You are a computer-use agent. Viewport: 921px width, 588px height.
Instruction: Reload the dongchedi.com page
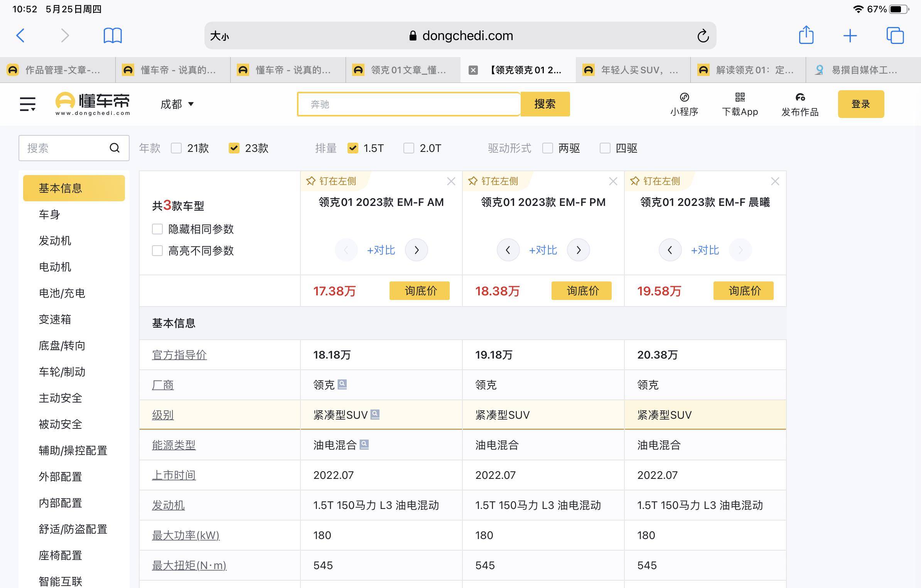703,36
